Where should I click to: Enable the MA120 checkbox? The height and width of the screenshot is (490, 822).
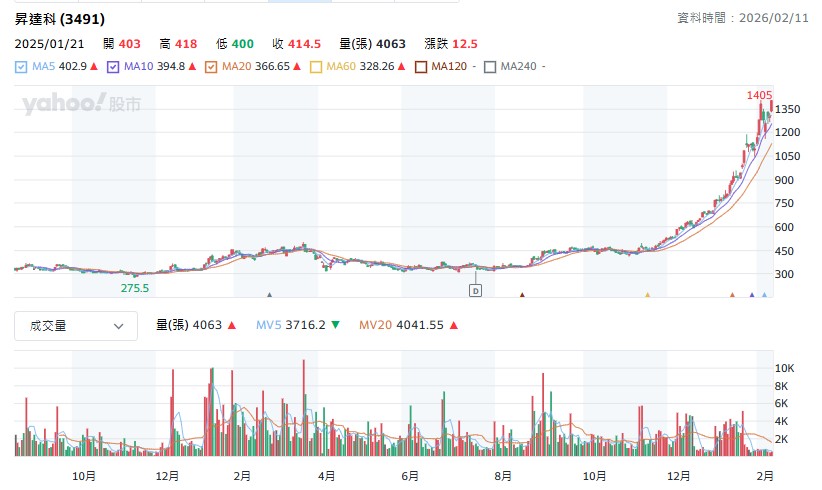(421, 67)
